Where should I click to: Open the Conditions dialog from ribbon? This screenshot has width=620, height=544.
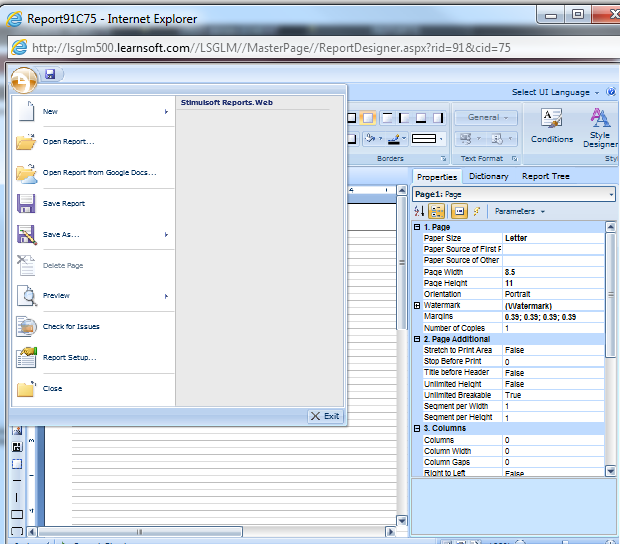coord(552,126)
